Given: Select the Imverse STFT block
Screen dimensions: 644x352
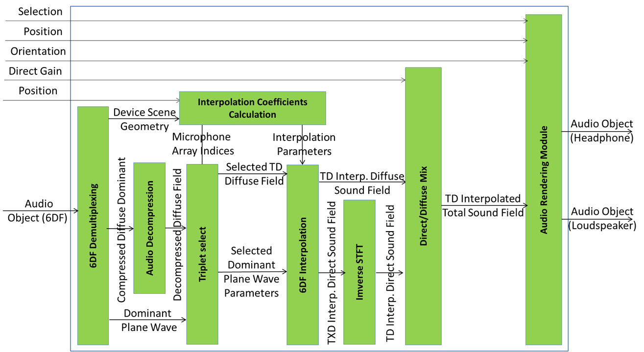Looking at the screenshot, I should pos(359,272).
